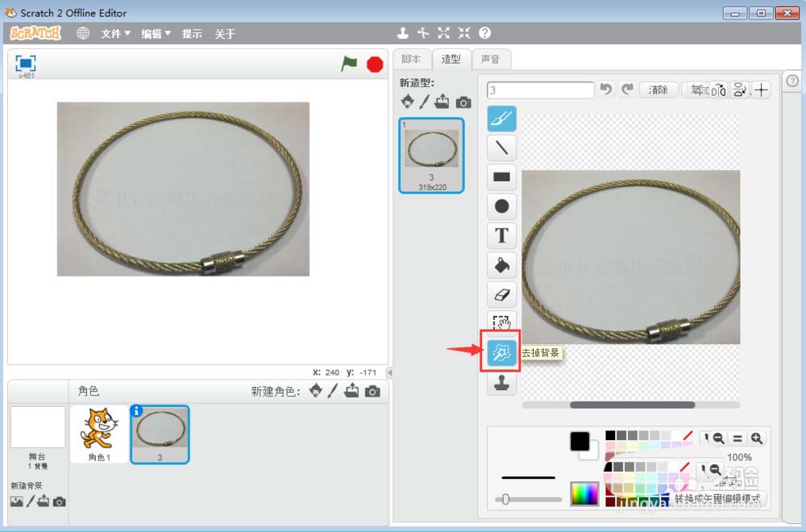This screenshot has width=806, height=532.
Task: Click the costume name input field
Action: pyautogui.click(x=540, y=90)
